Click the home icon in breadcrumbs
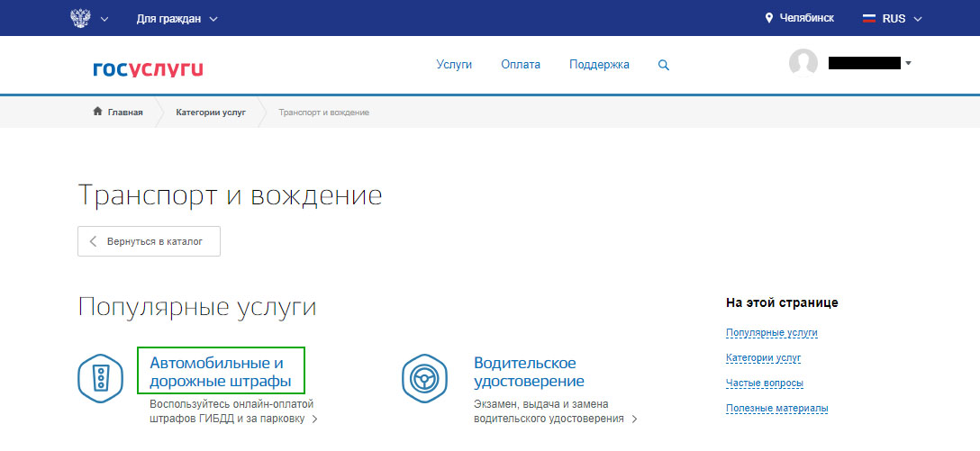This screenshot has width=980, height=451. [97, 112]
